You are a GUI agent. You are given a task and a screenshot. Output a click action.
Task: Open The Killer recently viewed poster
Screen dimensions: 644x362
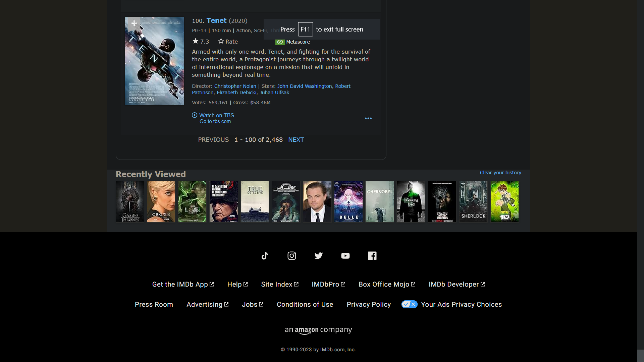click(286, 202)
